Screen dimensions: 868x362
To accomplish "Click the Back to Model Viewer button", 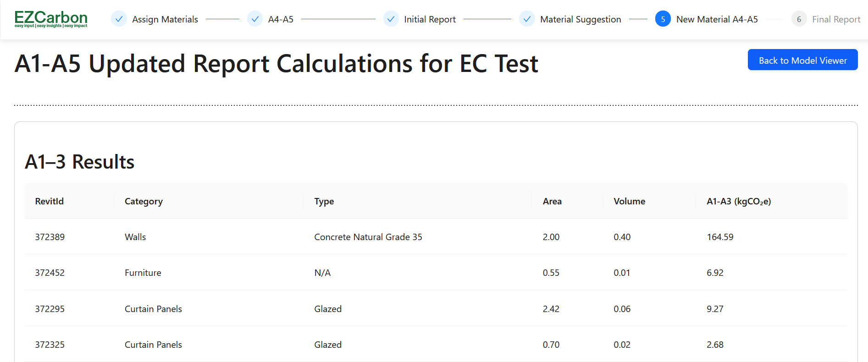I will (x=802, y=60).
